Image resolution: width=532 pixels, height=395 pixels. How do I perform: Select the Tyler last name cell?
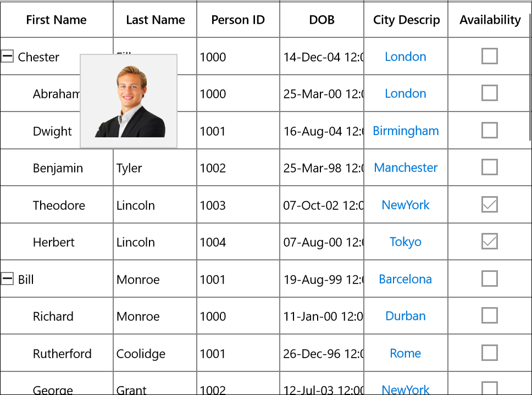155,168
